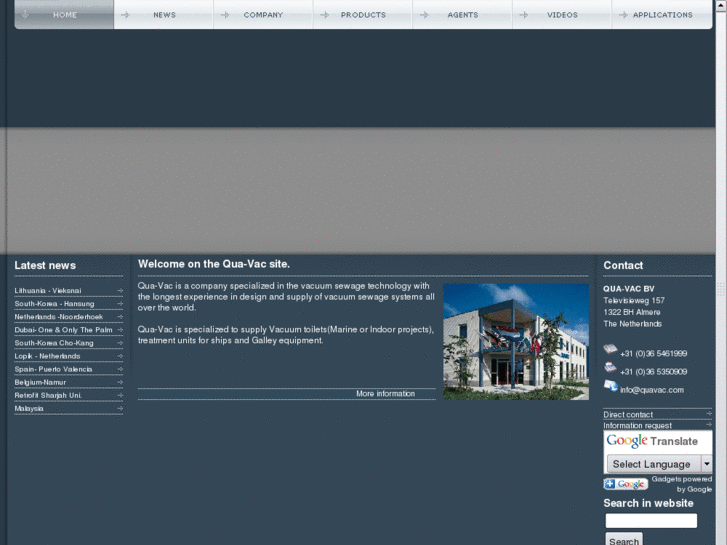Click the arrow icon beside NEWS menu
The width and height of the screenshot is (727, 545).
[125, 15]
